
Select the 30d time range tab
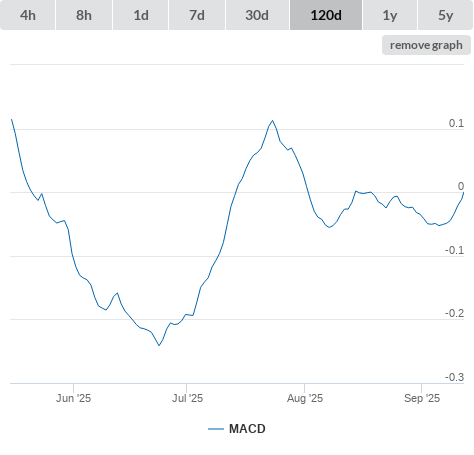[257, 15]
